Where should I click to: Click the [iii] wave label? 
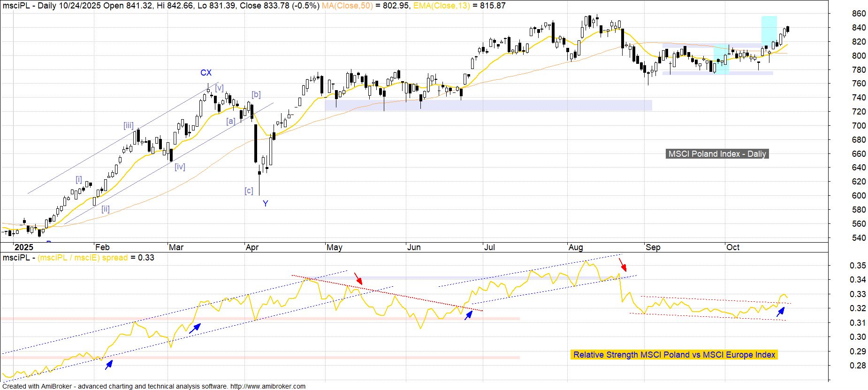pyautogui.click(x=128, y=125)
